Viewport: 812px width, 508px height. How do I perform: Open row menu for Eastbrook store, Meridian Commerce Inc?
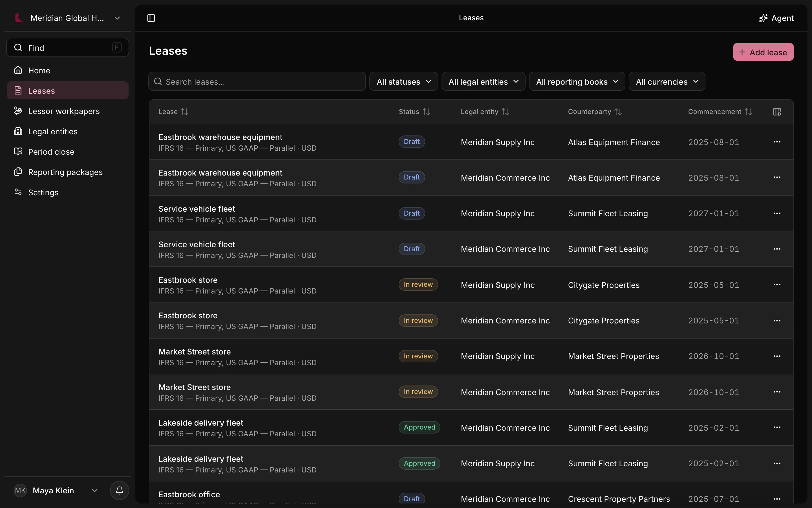coord(777,321)
